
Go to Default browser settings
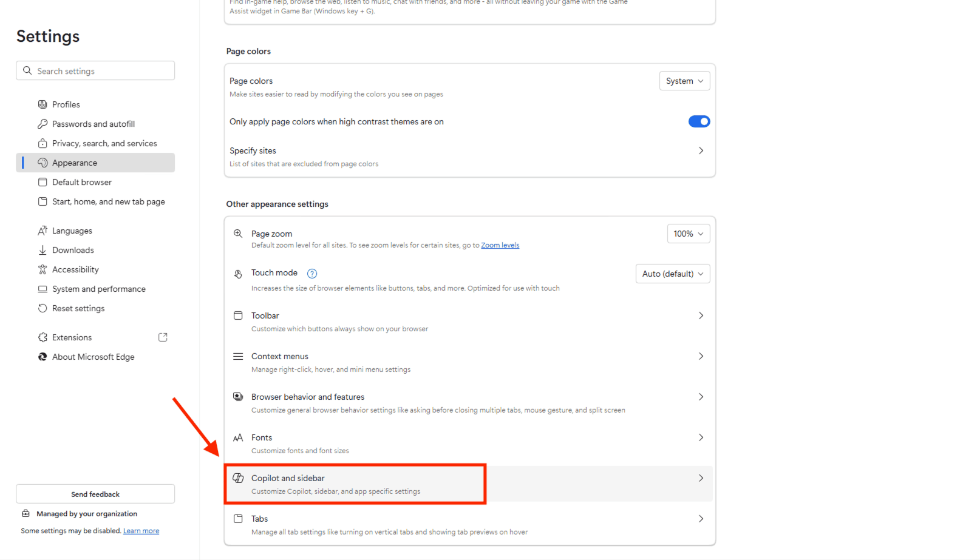[81, 182]
